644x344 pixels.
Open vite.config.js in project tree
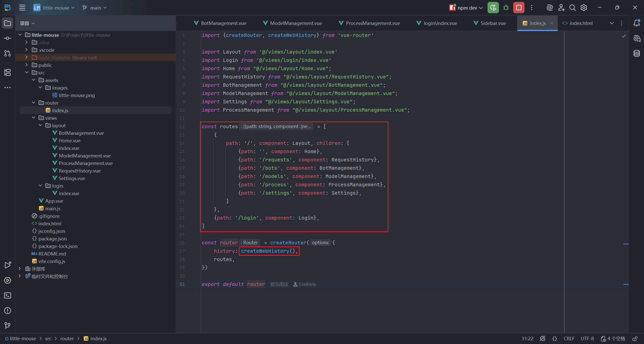point(52,261)
